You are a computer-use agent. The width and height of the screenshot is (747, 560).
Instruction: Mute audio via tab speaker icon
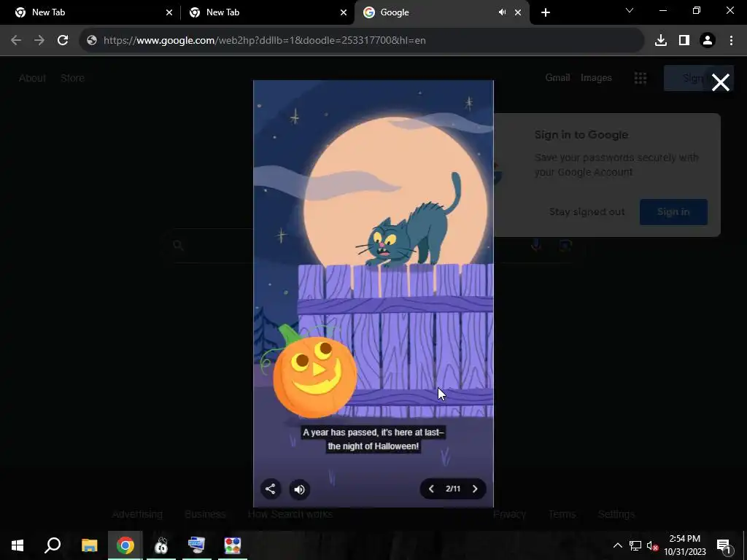502,12
